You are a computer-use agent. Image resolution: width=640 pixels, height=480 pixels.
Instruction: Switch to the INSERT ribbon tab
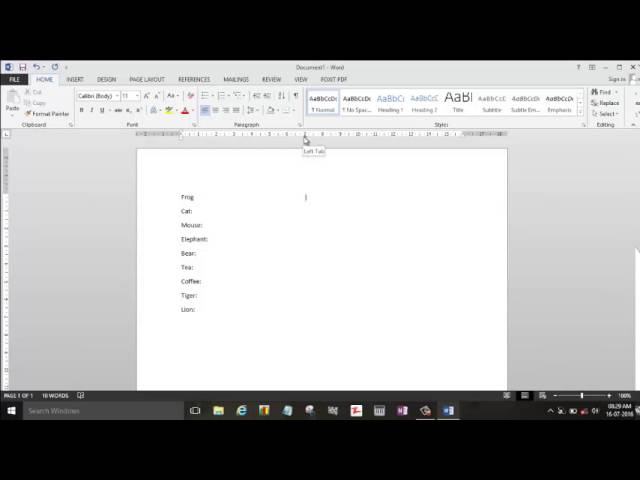75,79
